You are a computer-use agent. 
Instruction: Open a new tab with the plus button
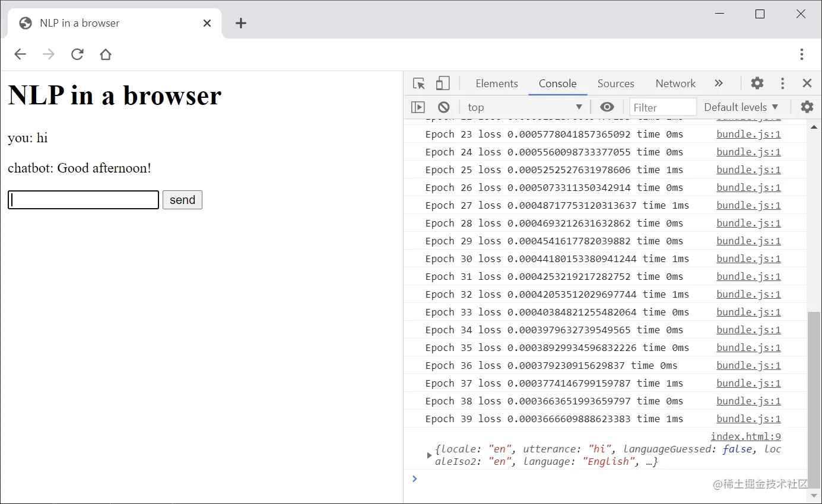coord(240,23)
